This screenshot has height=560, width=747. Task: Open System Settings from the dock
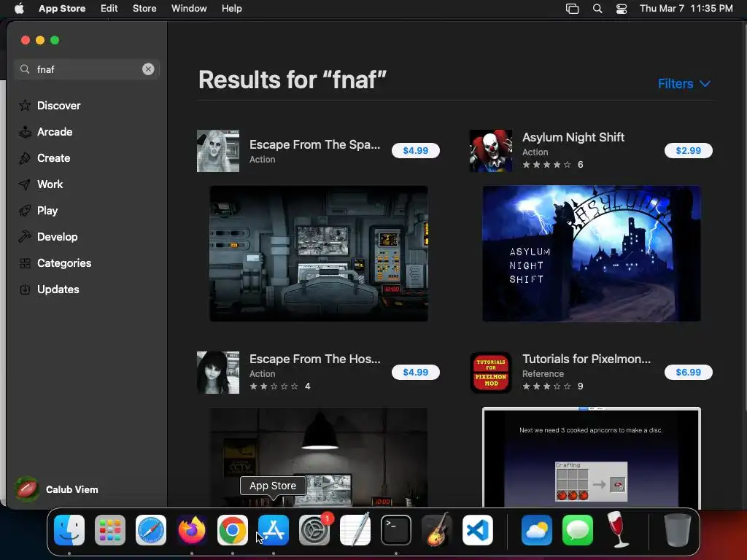point(314,530)
